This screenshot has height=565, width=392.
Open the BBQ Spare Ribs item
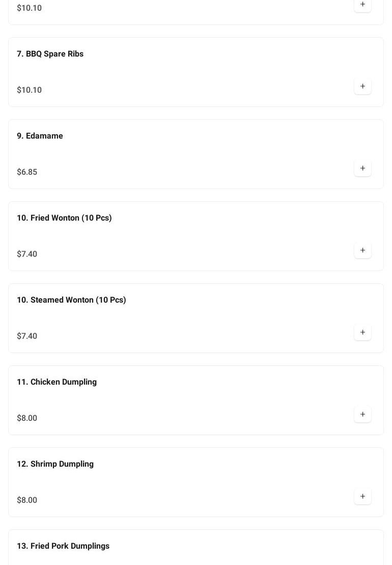coord(50,54)
